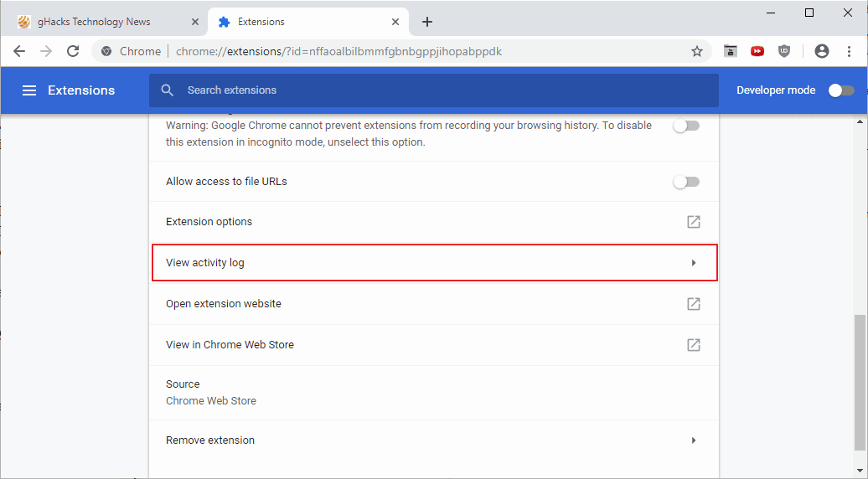Screen dimensions: 868x479
Task: Toggle the incognito mode permission switch
Action: click(686, 126)
